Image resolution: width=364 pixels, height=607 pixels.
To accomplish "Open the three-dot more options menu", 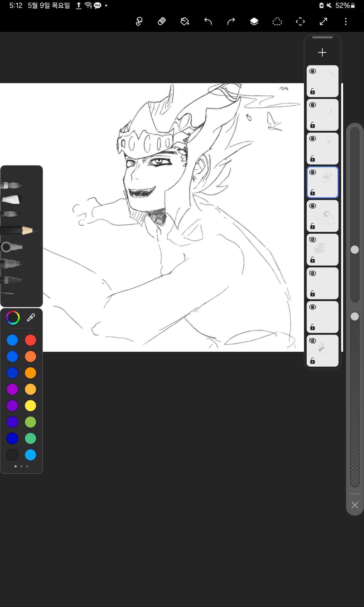I will tap(345, 21).
